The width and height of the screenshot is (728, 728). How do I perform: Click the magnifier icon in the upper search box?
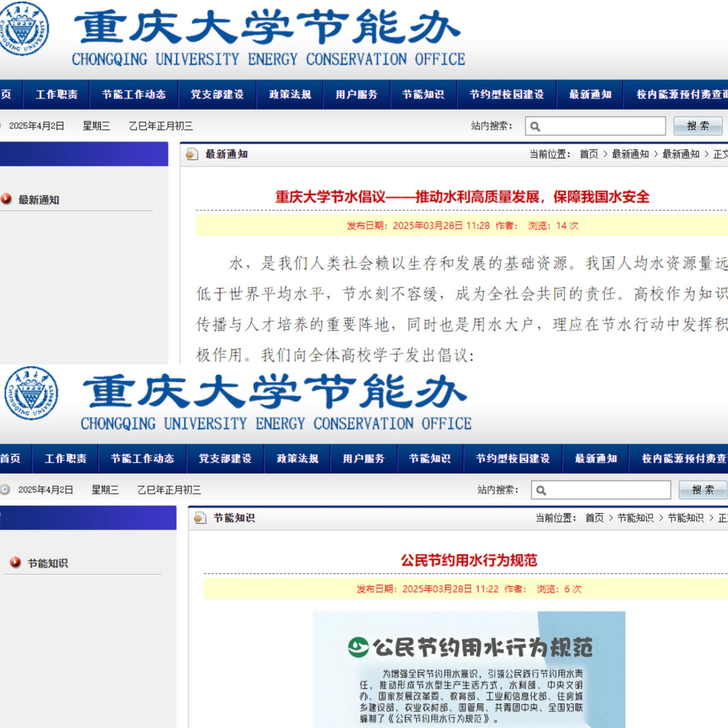tap(535, 126)
